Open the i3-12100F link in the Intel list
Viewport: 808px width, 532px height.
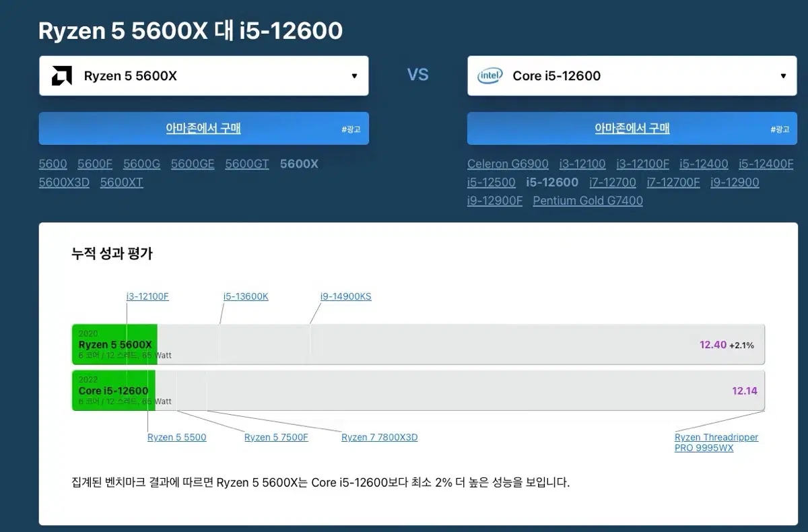[643, 164]
